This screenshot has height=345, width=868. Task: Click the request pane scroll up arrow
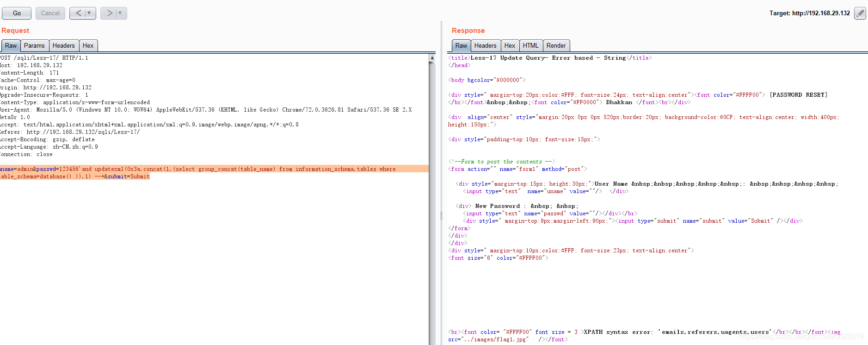(x=432, y=58)
